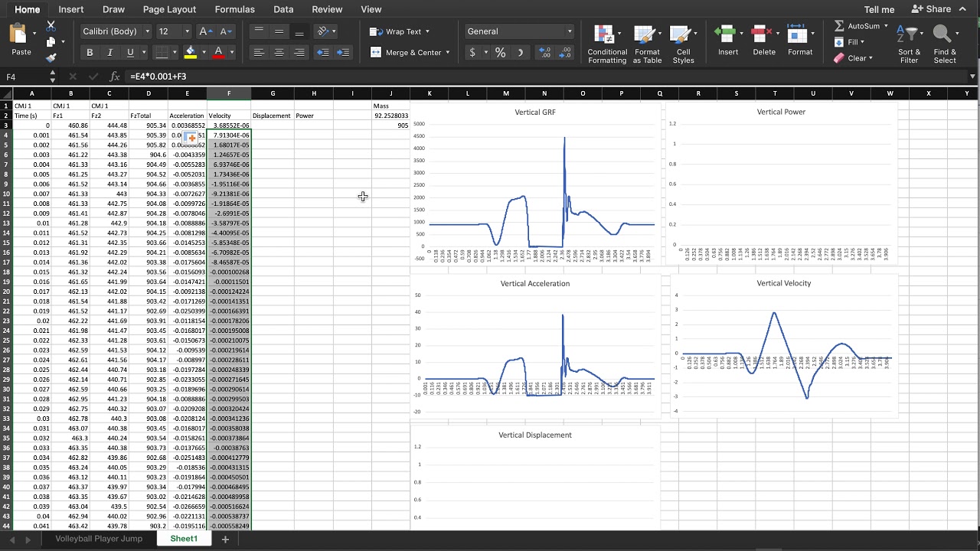
Task: Open Format as Table
Action: click(647, 44)
